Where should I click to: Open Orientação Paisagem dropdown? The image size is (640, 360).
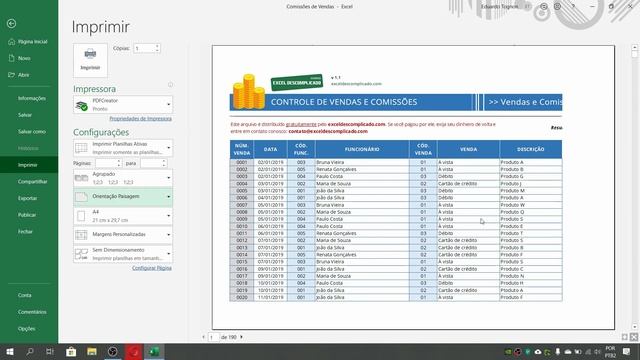pyautogui.click(x=123, y=197)
